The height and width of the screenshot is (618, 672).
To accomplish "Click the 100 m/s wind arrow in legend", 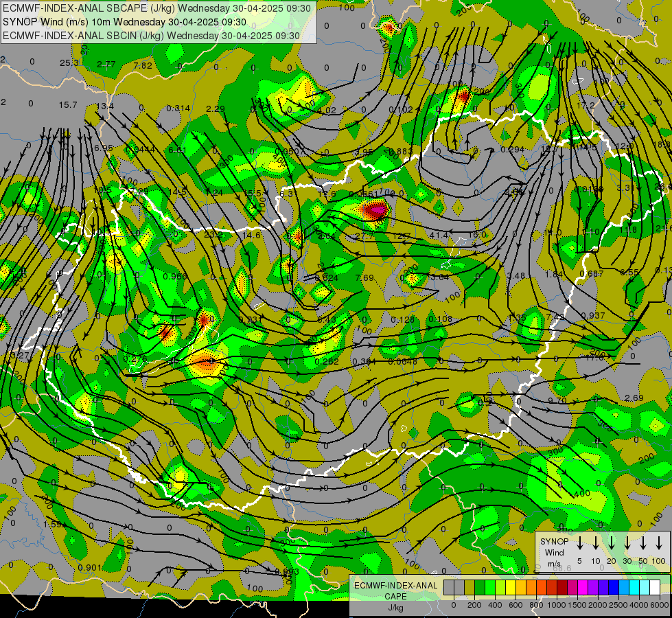I will [x=659, y=543].
